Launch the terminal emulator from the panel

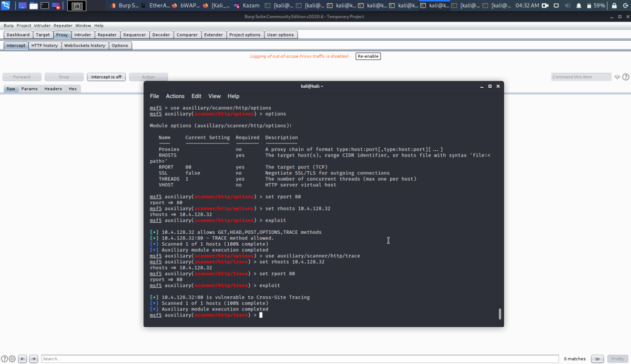click(x=45, y=6)
